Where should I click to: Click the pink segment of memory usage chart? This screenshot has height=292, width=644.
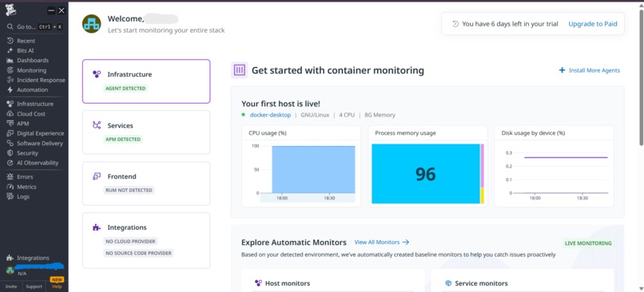coord(483,166)
